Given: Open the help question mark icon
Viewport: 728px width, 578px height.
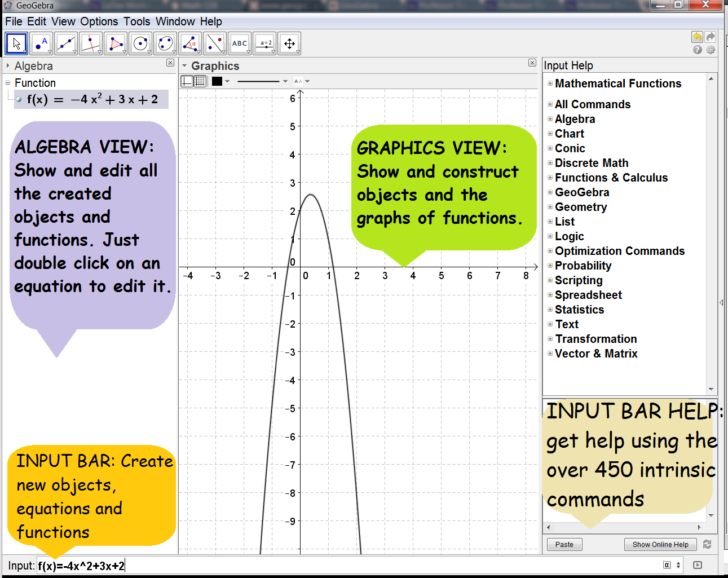Looking at the screenshot, I should (698, 50).
